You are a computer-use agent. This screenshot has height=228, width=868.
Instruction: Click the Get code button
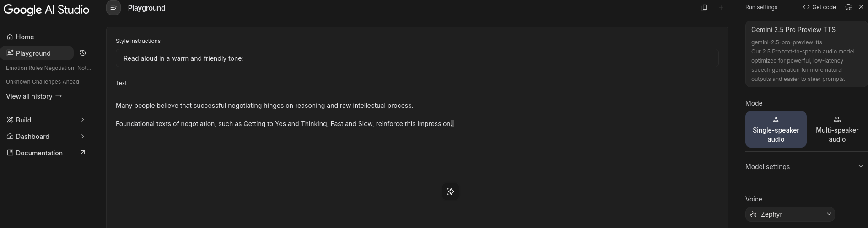pyautogui.click(x=819, y=7)
